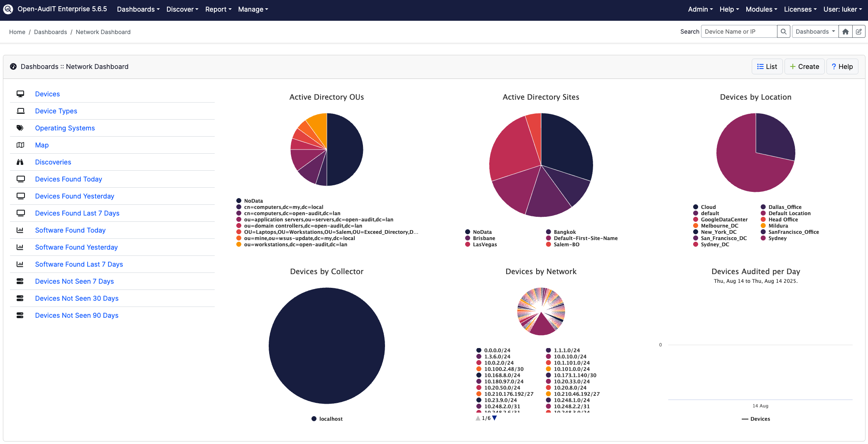Hide the Brisbane slice via its legend entry
Image resolution: width=868 pixels, height=444 pixels.
[x=483, y=238]
